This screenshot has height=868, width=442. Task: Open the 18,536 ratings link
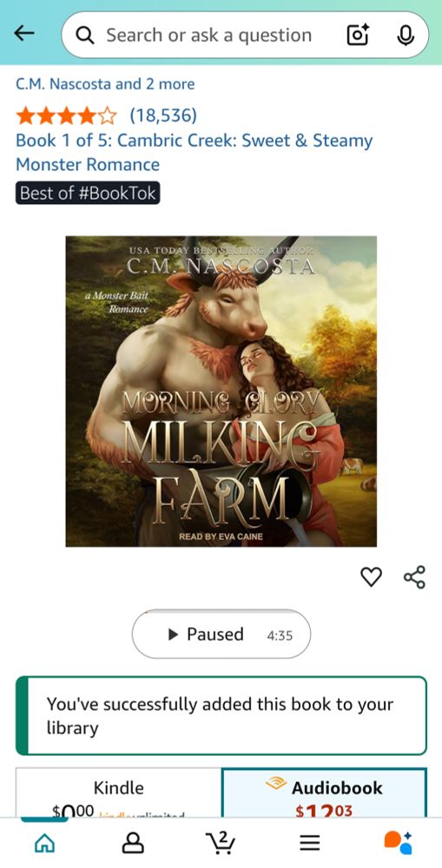click(x=163, y=115)
